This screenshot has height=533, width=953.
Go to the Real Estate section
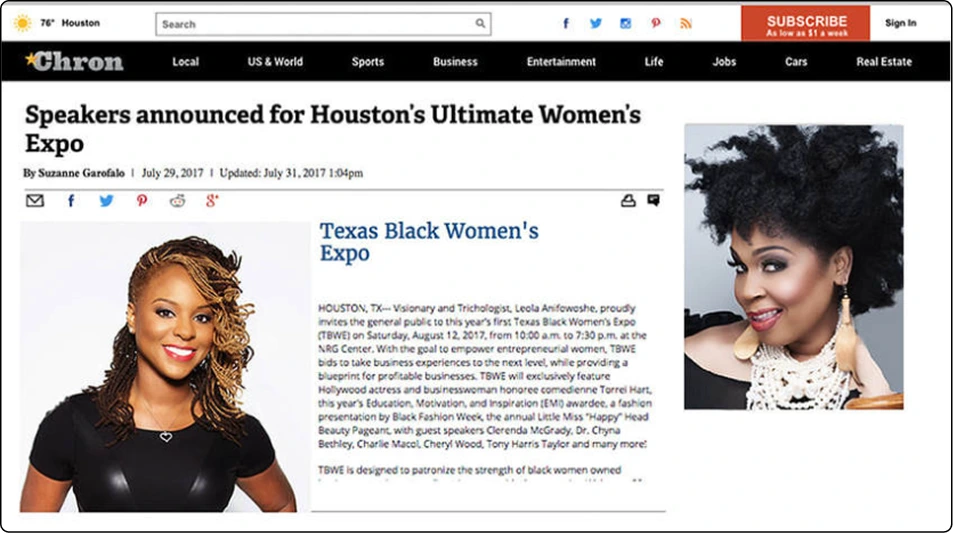(883, 62)
